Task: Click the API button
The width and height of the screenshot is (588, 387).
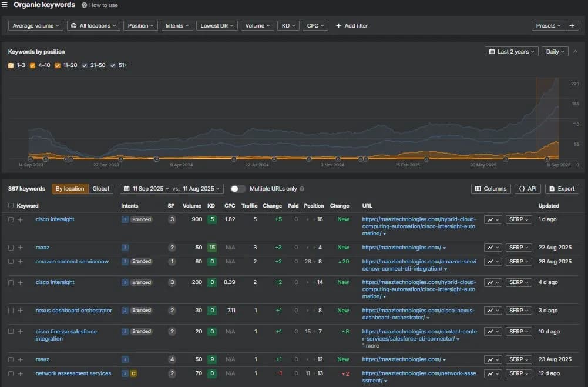Action: (527, 189)
